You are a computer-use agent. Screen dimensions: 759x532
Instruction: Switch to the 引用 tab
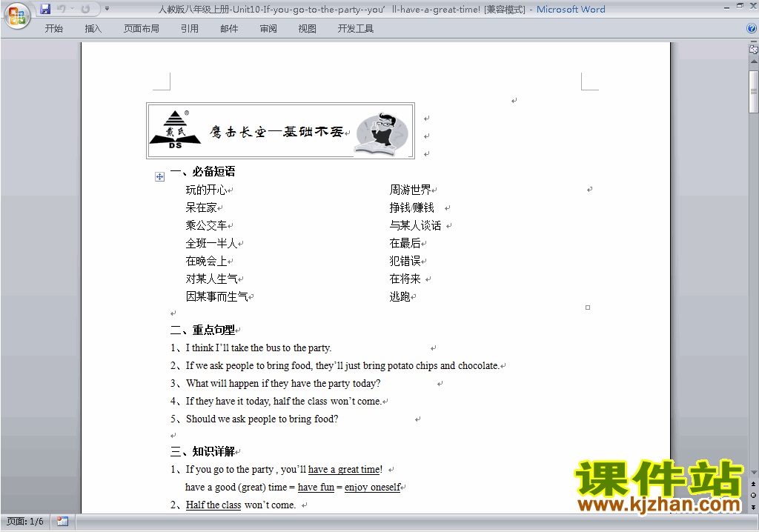[x=190, y=29]
